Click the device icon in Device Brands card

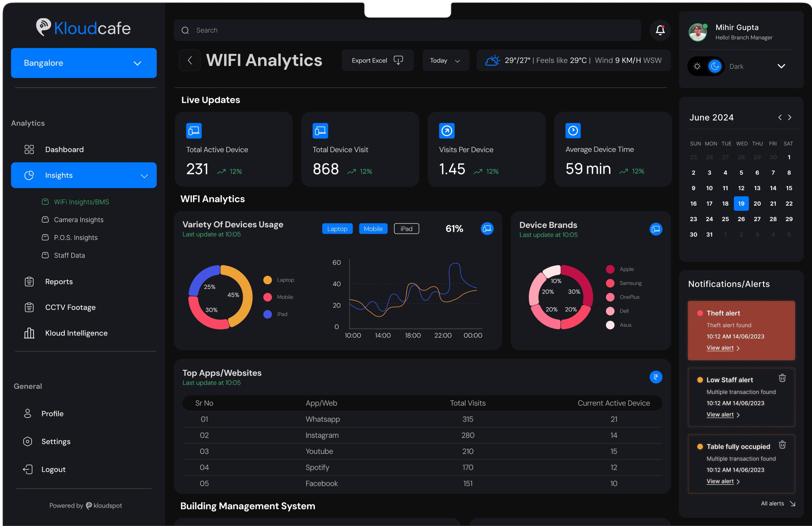[655, 229]
